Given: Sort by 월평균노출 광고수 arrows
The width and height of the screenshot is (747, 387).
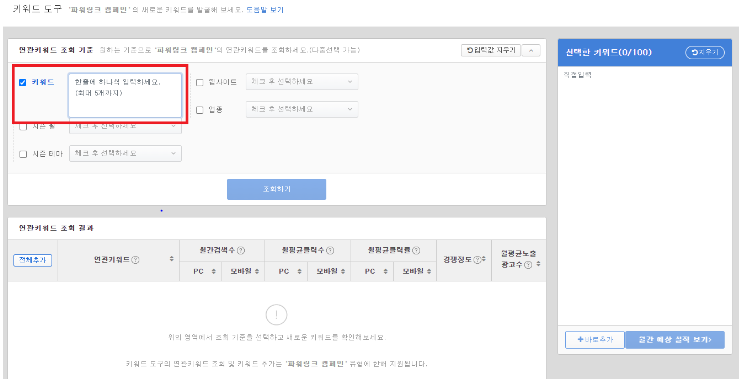Looking at the screenshot, I should (x=538, y=264).
